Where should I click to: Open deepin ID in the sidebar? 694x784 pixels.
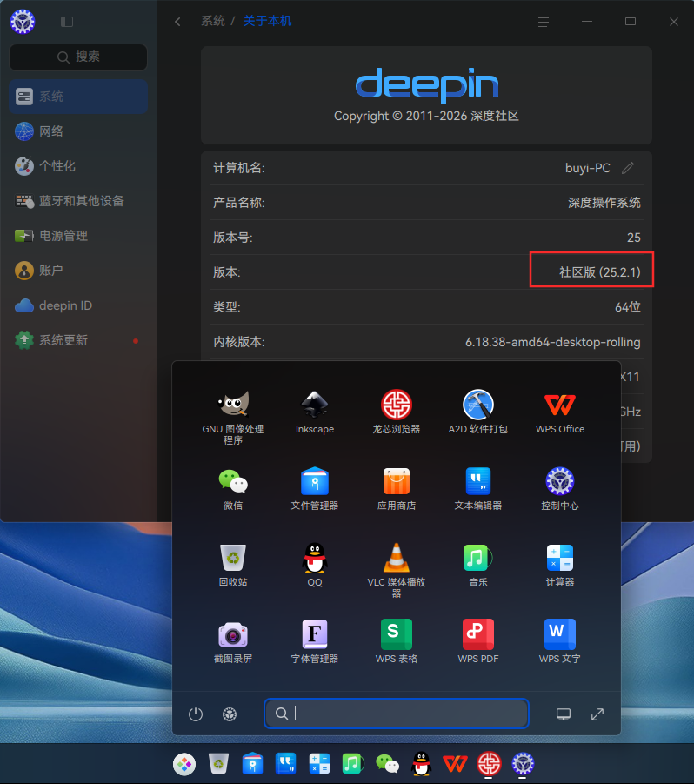[x=78, y=305]
